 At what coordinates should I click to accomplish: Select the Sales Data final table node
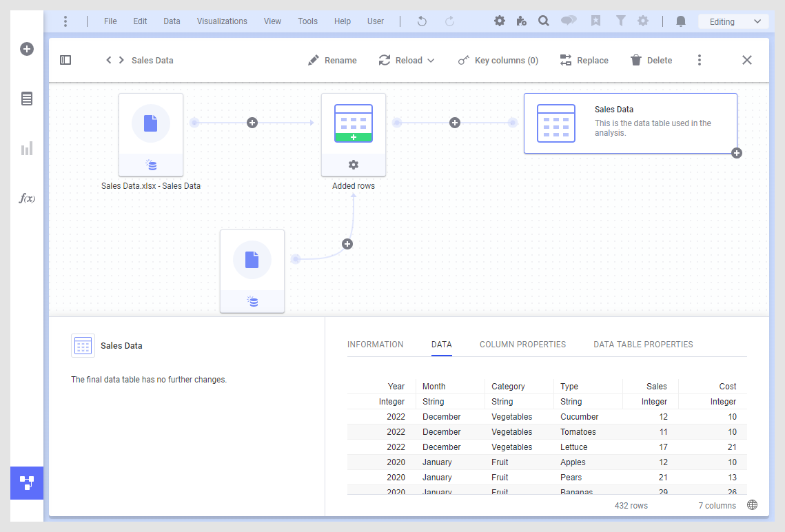pos(630,123)
